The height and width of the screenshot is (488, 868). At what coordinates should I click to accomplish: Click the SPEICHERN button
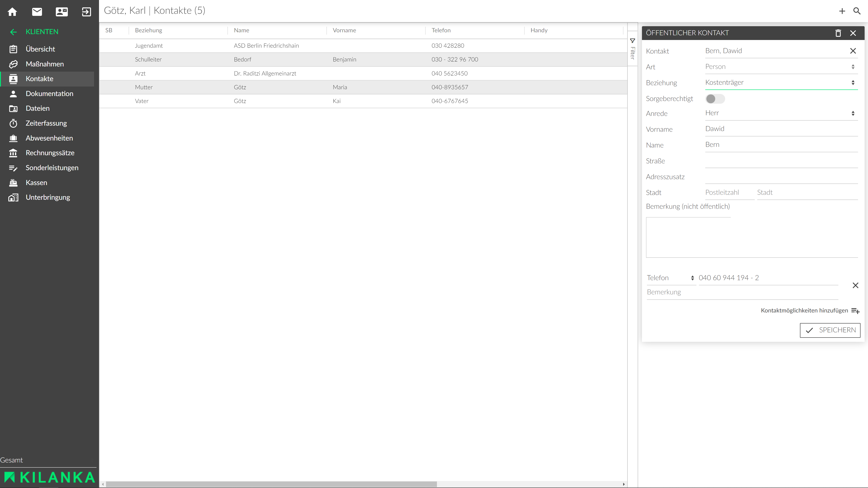[x=830, y=330]
